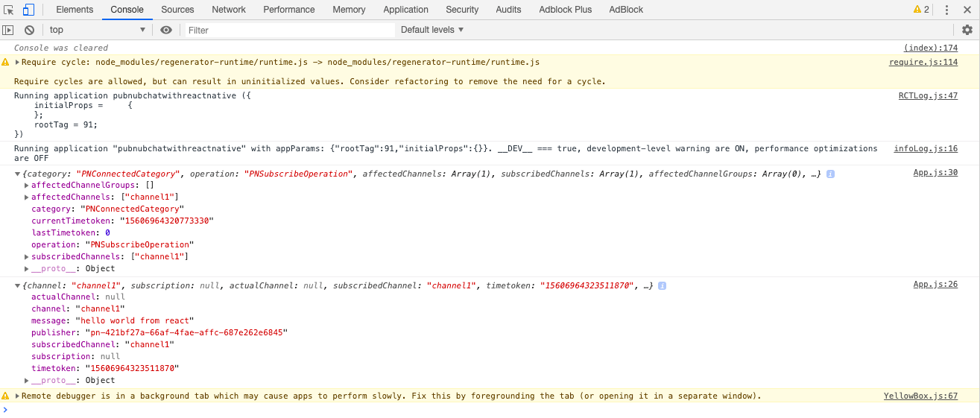Collapse the PNConnectedCategory logged object

[18, 174]
